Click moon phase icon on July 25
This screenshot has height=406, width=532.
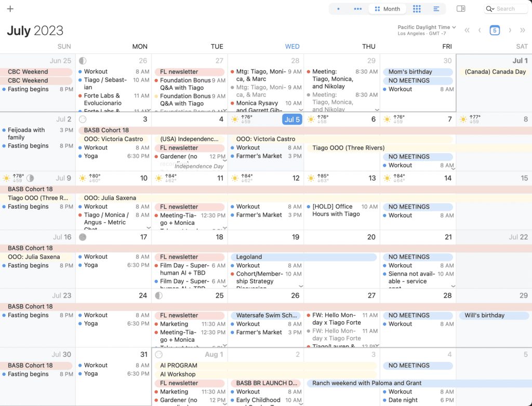pyautogui.click(x=158, y=295)
